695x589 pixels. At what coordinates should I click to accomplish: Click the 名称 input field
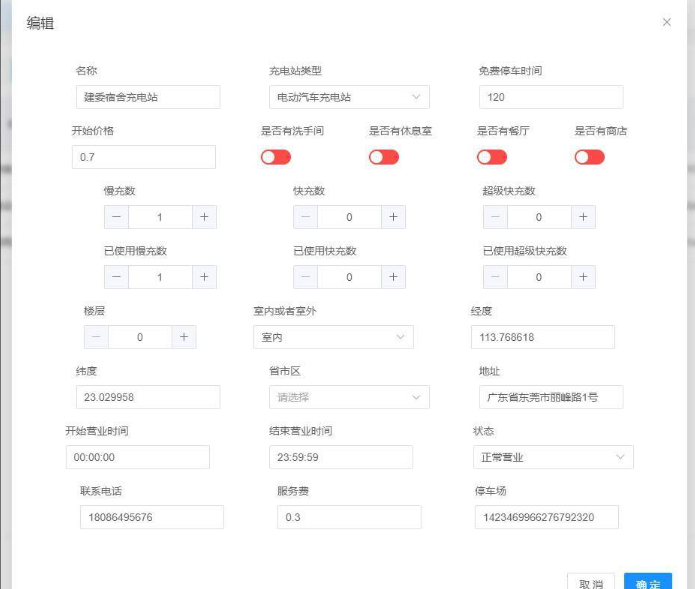pos(147,97)
